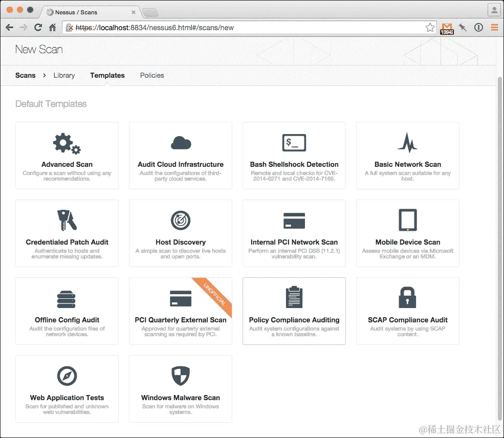Click the Offline Config Audit stack icon
The width and height of the screenshot is (504, 438).
click(66, 299)
